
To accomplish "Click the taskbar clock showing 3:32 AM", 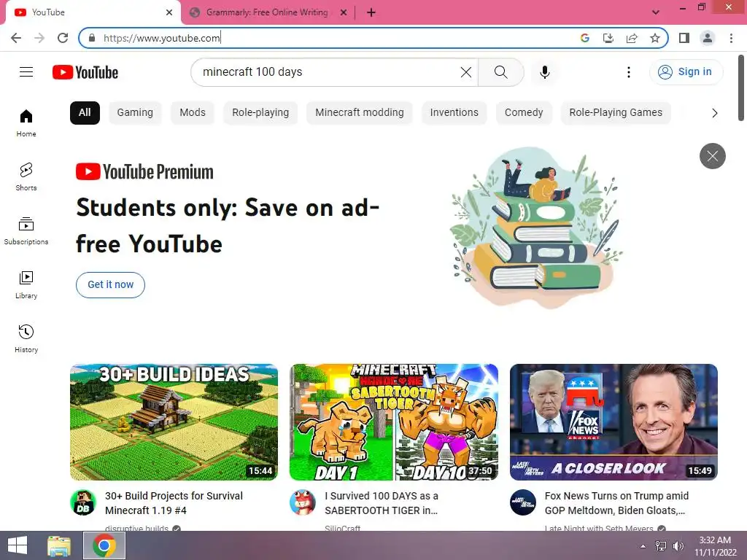I will [x=716, y=546].
